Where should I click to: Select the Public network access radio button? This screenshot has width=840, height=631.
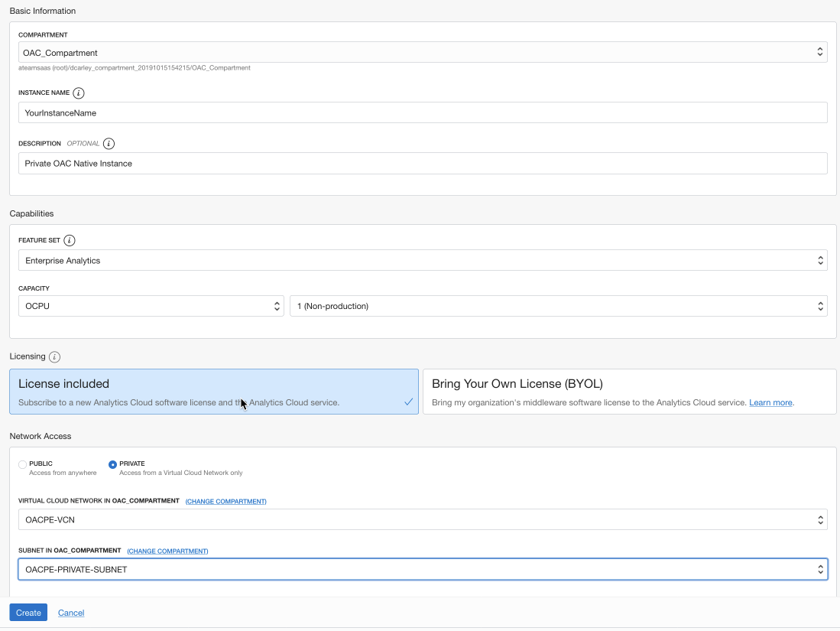[22, 464]
